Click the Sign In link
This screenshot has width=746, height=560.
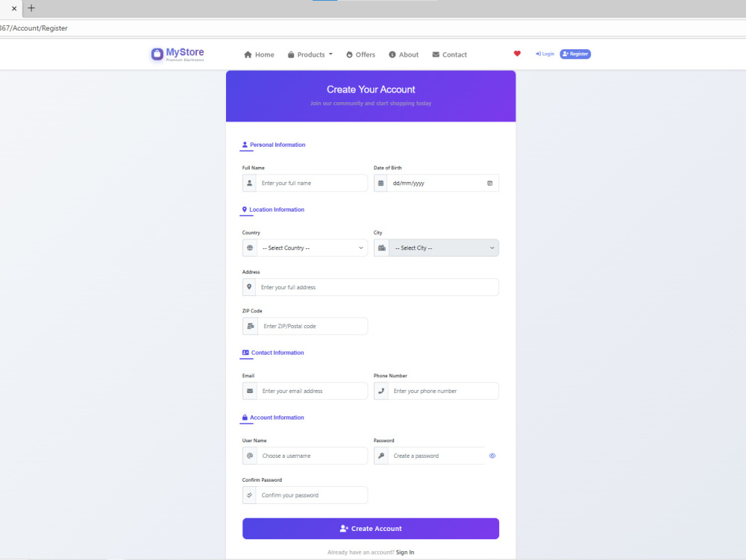pos(405,553)
